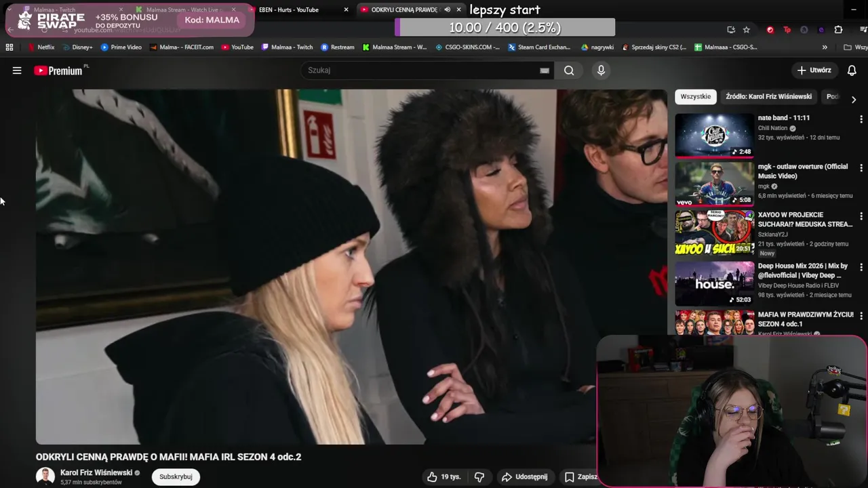The width and height of the screenshot is (868, 488).
Task: Open the Karol Friz Wiśniewski channel link
Action: tap(96, 472)
